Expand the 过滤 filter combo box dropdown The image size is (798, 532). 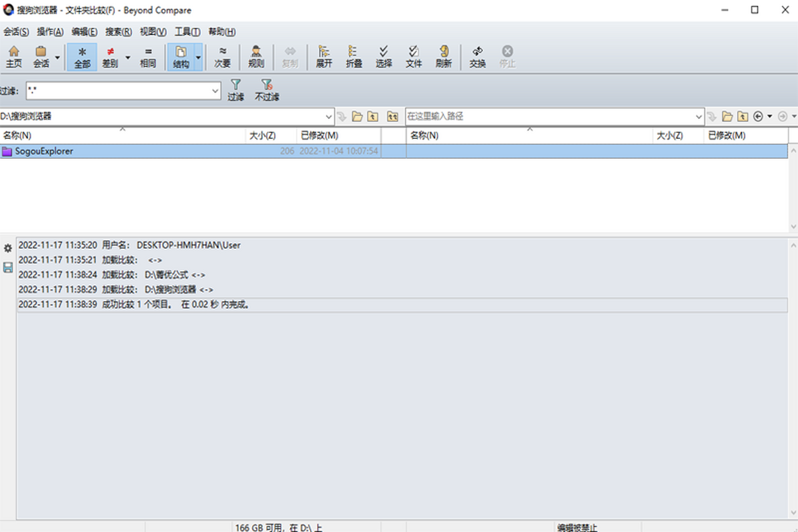coord(215,90)
